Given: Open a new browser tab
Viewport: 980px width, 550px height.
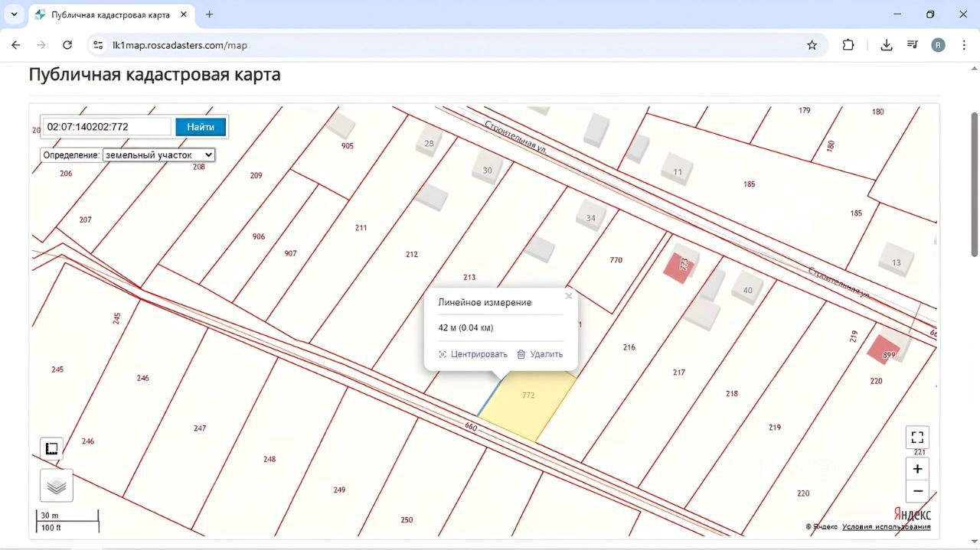Looking at the screenshot, I should pyautogui.click(x=209, y=15).
